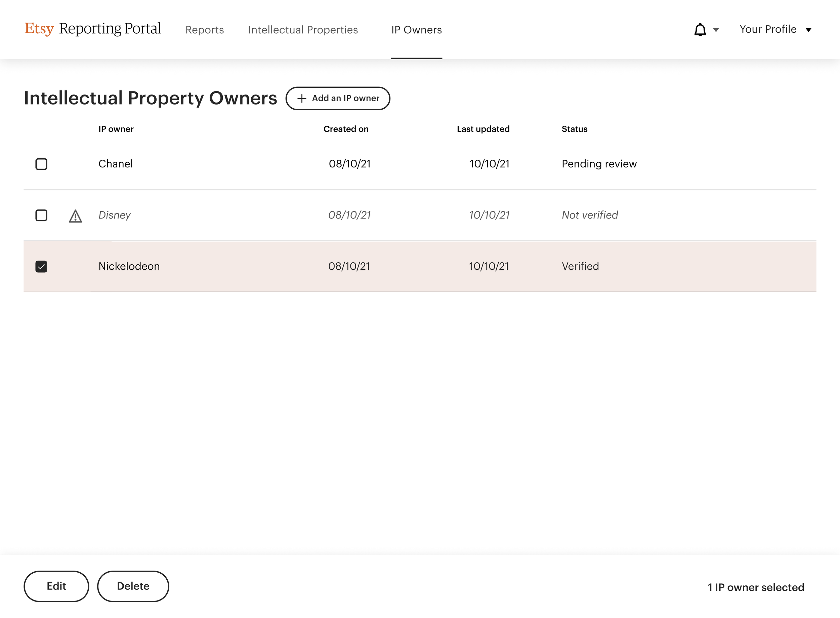This screenshot has width=840, height=618.
Task: Click the Chanel owner name
Action: [x=116, y=164]
